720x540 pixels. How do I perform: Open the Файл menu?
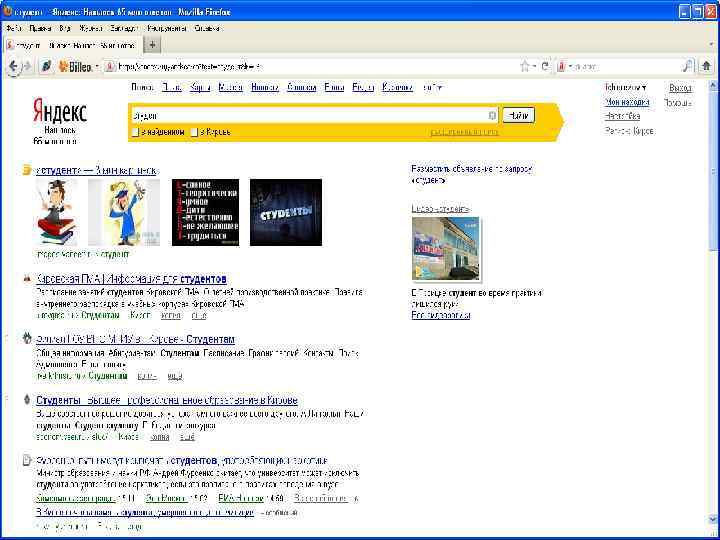click(14, 28)
